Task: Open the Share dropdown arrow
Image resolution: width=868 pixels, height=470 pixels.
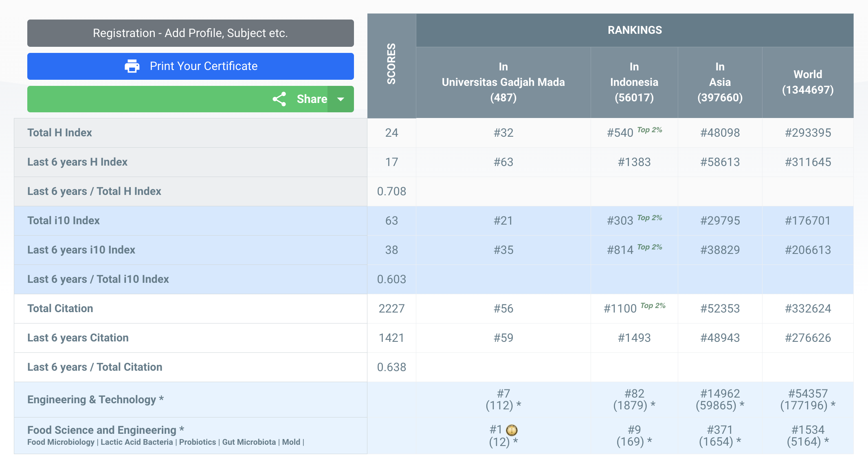Action: 341,99
